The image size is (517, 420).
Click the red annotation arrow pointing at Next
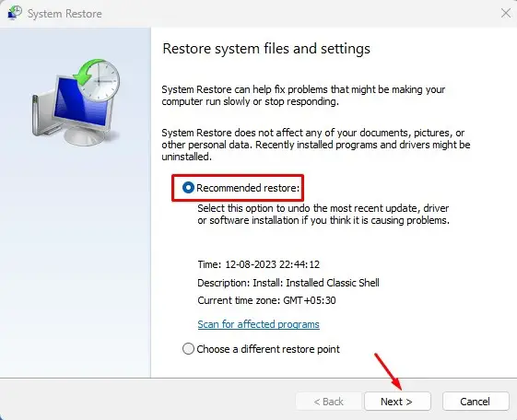point(388,371)
